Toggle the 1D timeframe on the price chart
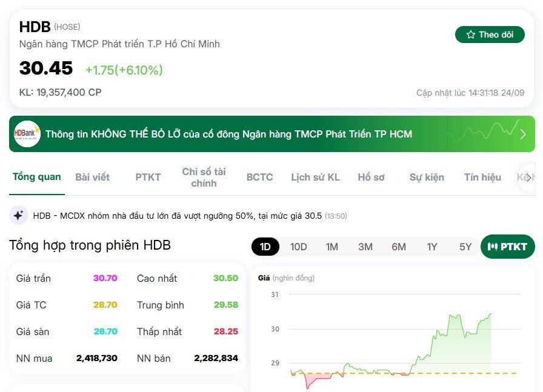This screenshot has height=392, width=543. 265,247
